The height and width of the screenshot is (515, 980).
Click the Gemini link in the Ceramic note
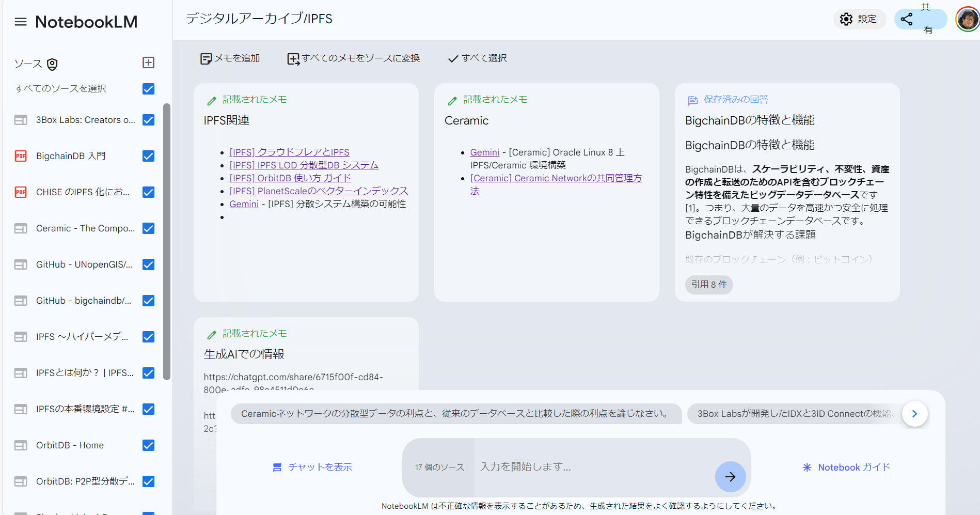pyautogui.click(x=484, y=152)
